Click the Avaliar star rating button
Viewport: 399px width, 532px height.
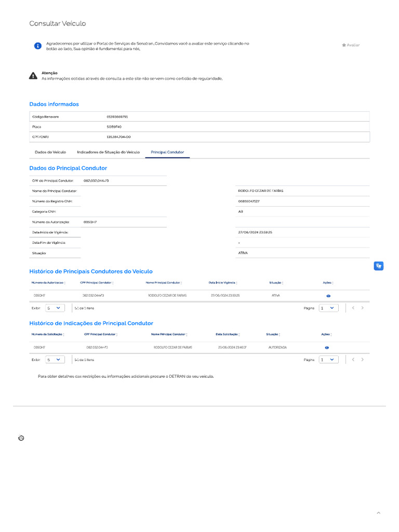click(351, 45)
